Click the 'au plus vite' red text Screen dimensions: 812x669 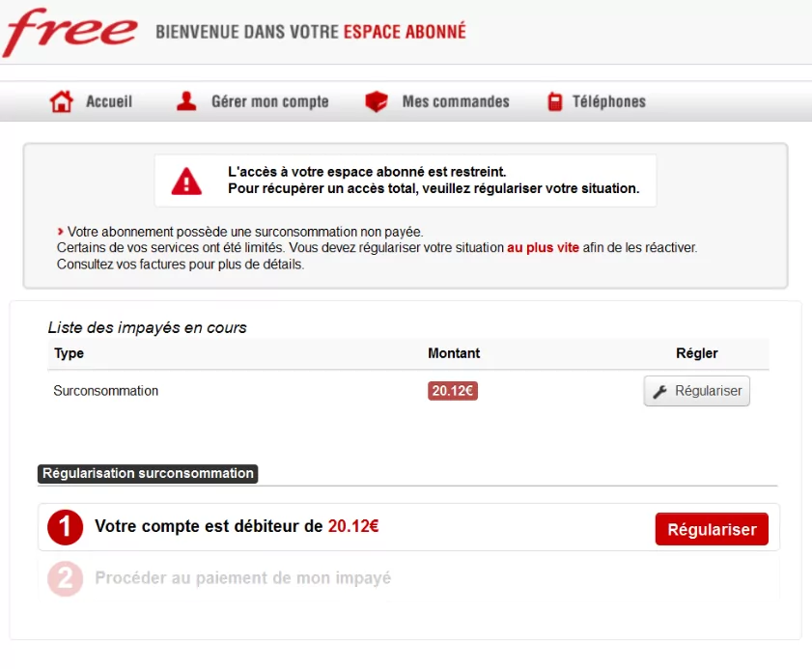[x=543, y=247]
